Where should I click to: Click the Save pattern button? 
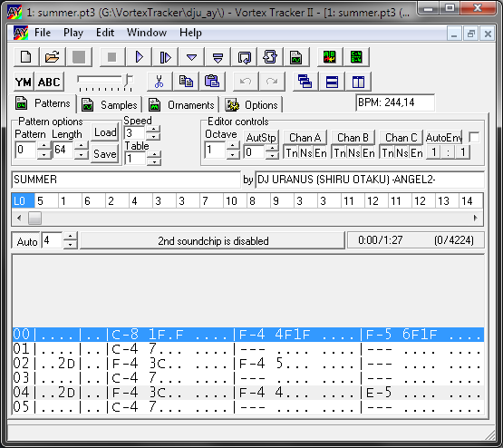[x=105, y=154]
